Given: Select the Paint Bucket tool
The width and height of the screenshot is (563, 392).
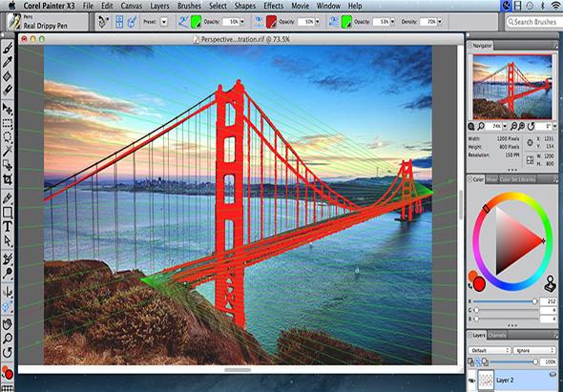Looking at the screenshot, I should point(8,76).
